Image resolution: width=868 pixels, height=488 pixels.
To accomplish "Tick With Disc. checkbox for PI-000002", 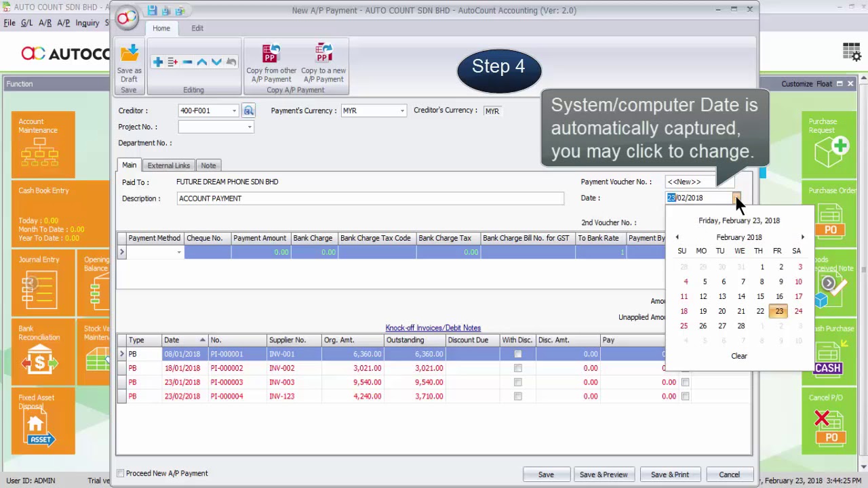I will [518, 368].
